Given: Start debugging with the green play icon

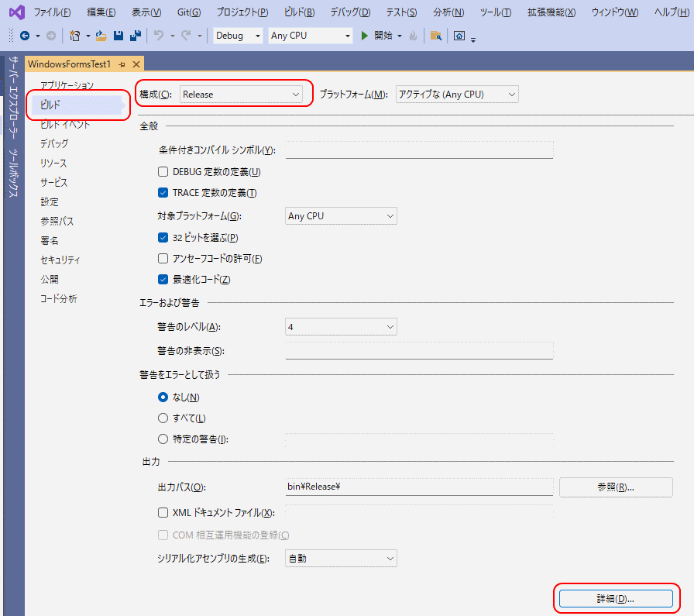Looking at the screenshot, I should click(364, 36).
